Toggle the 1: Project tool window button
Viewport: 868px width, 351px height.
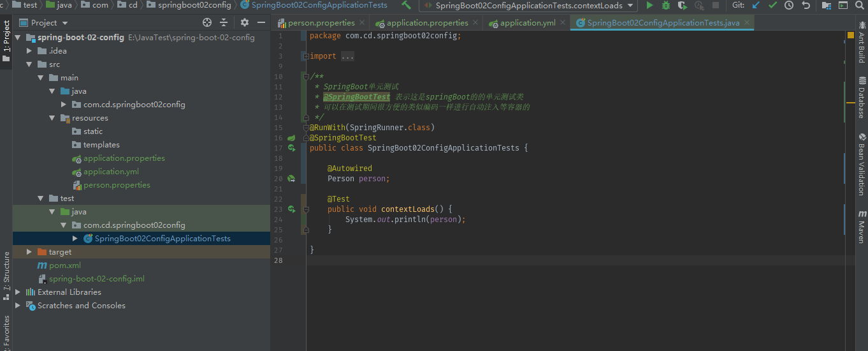coord(6,41)
